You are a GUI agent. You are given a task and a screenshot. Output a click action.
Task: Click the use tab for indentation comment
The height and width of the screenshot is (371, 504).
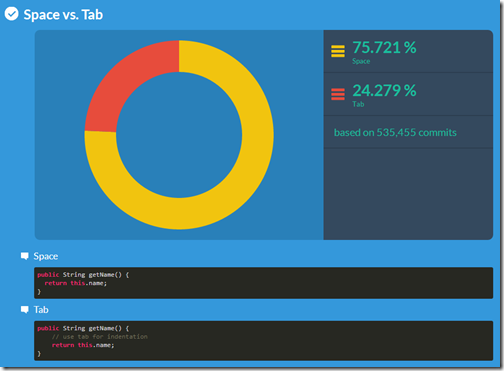[x=100, y=337]
